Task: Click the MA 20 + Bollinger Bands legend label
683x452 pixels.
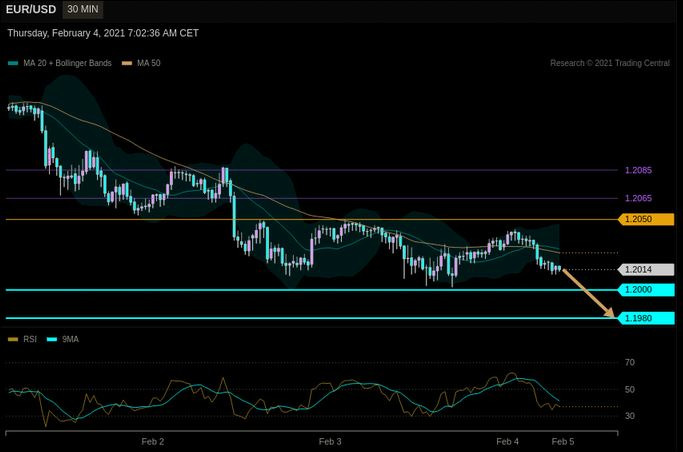Action: [x=68, y=63]
